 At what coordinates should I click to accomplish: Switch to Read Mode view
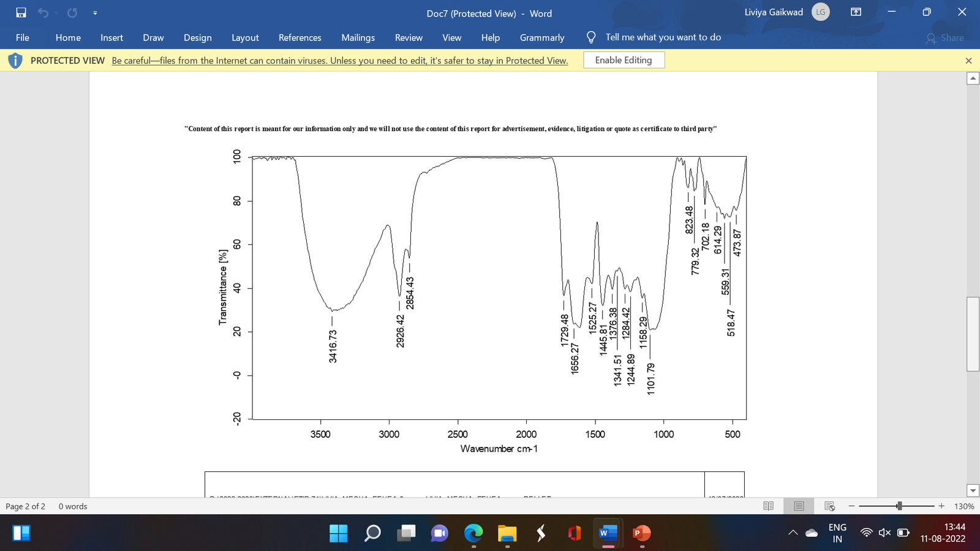pos(768,506)
